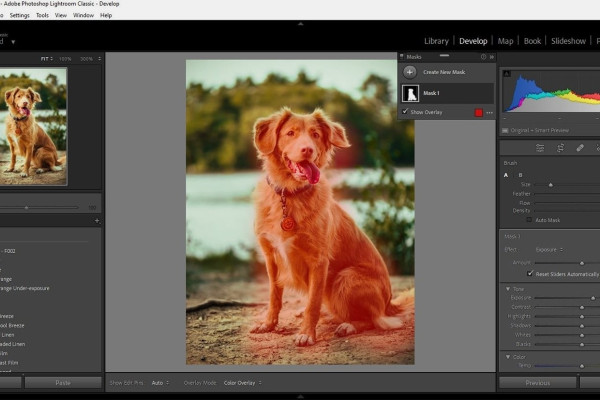Click the Presets panel plus icon
The width and height of the screenshot is (600, 400).
[97, 220]
